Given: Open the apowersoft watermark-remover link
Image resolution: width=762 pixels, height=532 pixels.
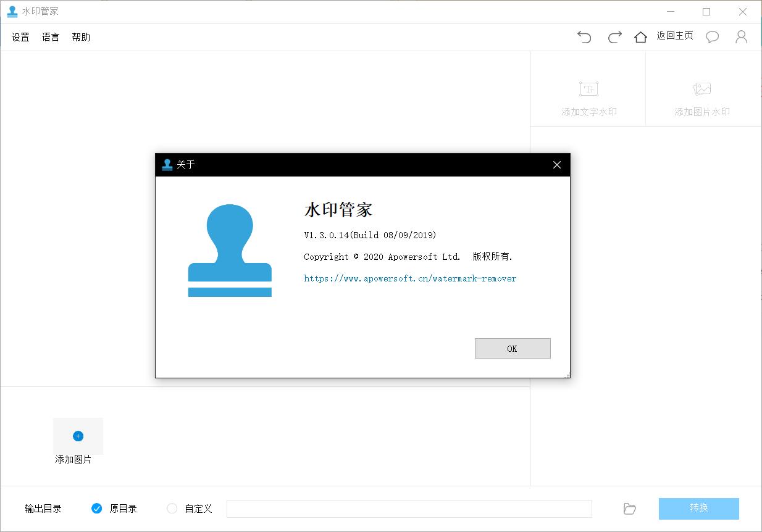Looking at the screenshot, I should (x=410, y=278).
